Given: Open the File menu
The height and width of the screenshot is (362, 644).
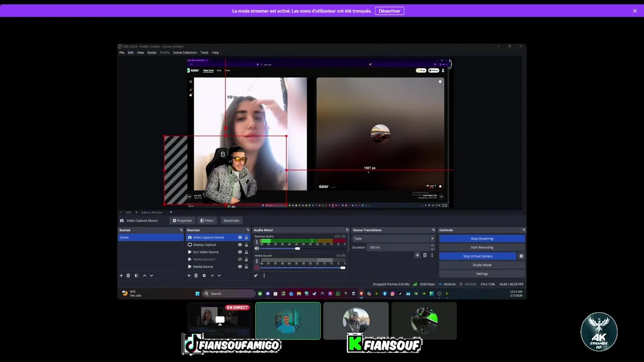Looking at the screenshot, I should point(122,52).
